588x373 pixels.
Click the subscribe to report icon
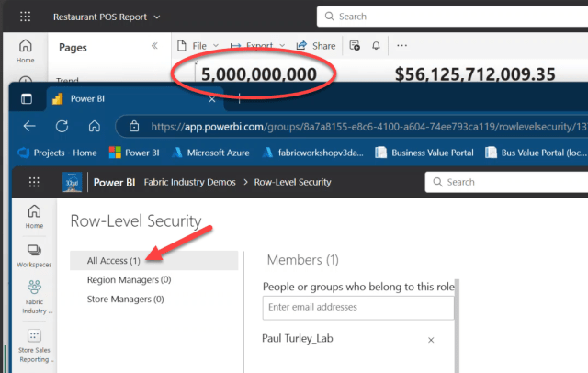coord(355,45)
